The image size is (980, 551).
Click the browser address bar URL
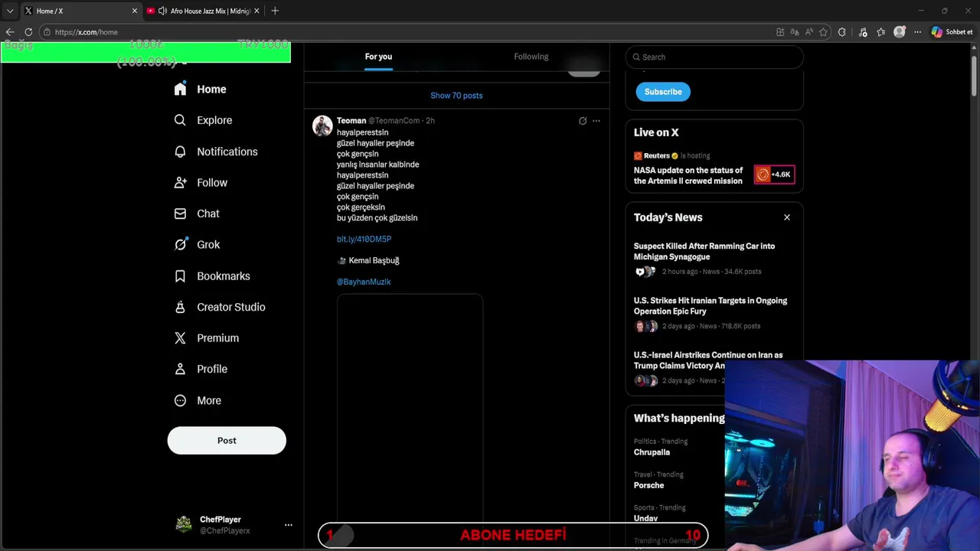tap(87, 32)
